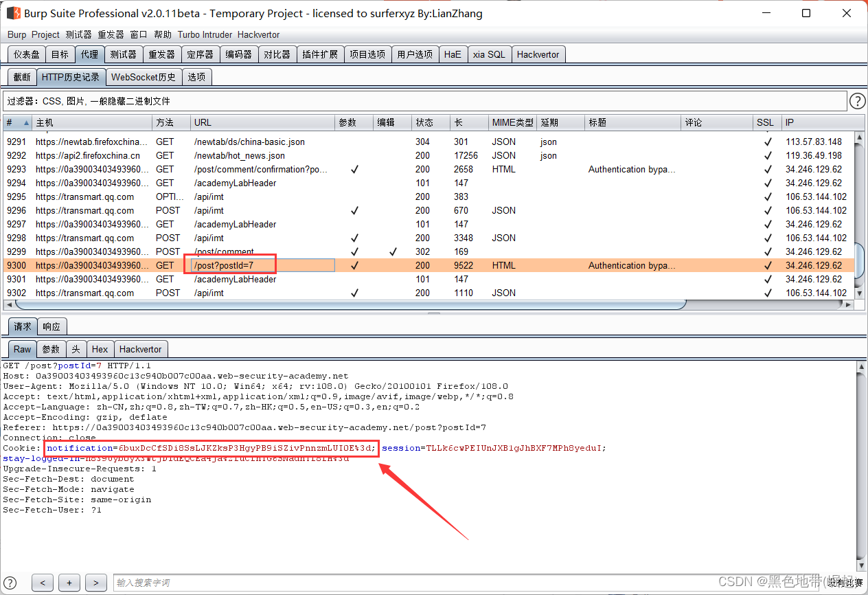This screenshot has width=868, height=595.
Task: Click the request pane vertical scrollbar
Action: 862,467
